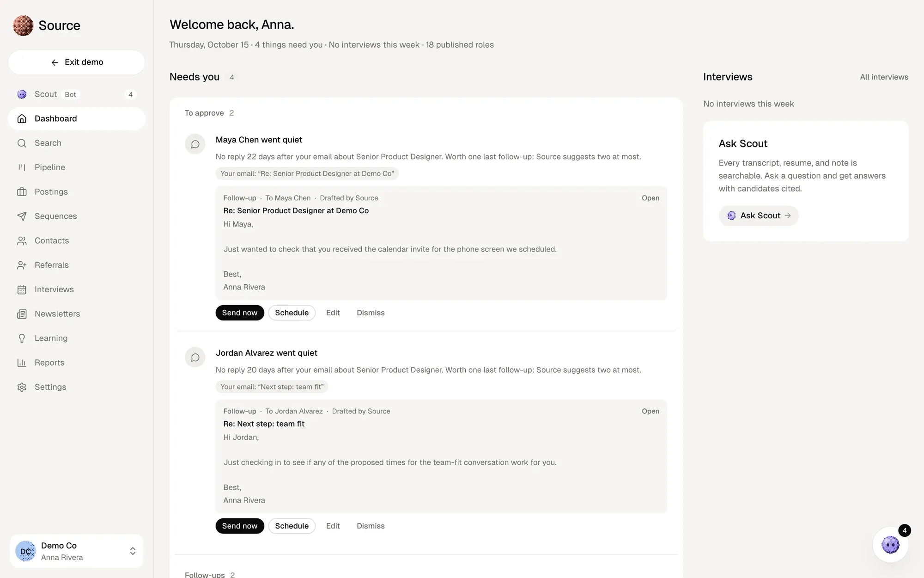
Task: Dismiss the Jordan Alvarez suggestion
Action: (371, 526)
